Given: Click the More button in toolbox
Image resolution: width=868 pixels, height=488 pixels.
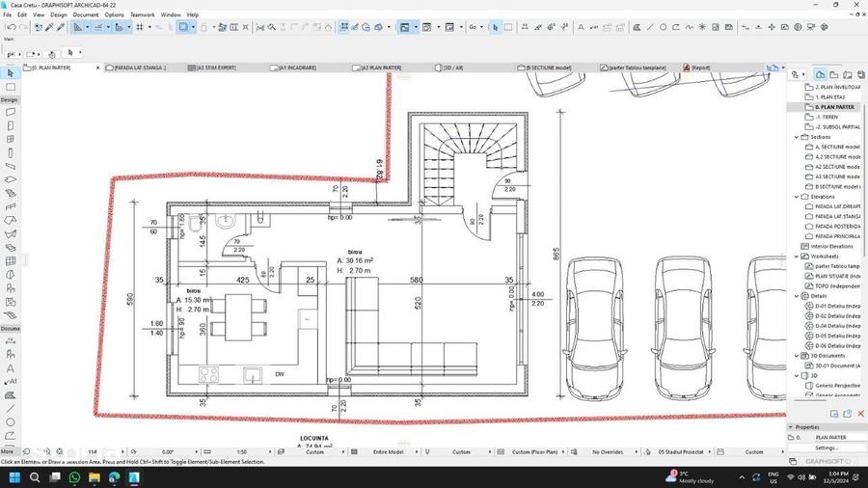Looking at the screenshot, I should [7, 452].
